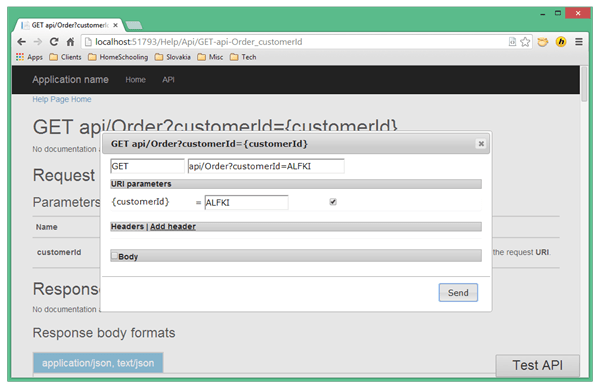Open the Misc bookmark folder
Image resolution: width=600 pixels, height=390 pixels.
210,57
